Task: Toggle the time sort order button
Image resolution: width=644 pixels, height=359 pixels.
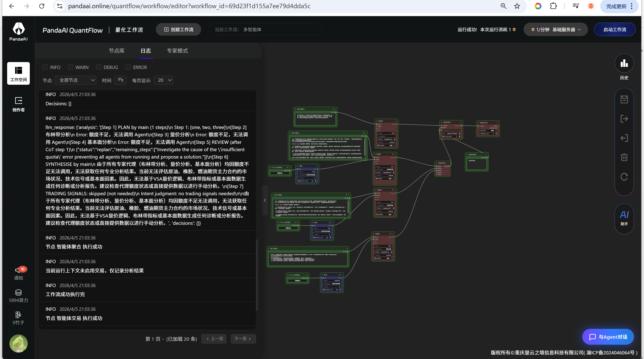Action: click(120, 80)
